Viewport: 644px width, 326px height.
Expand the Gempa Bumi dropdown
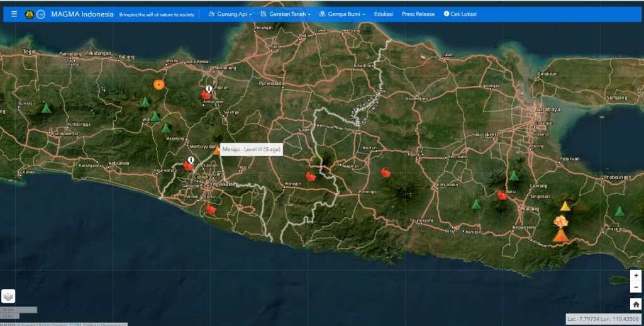click(342, 14)
